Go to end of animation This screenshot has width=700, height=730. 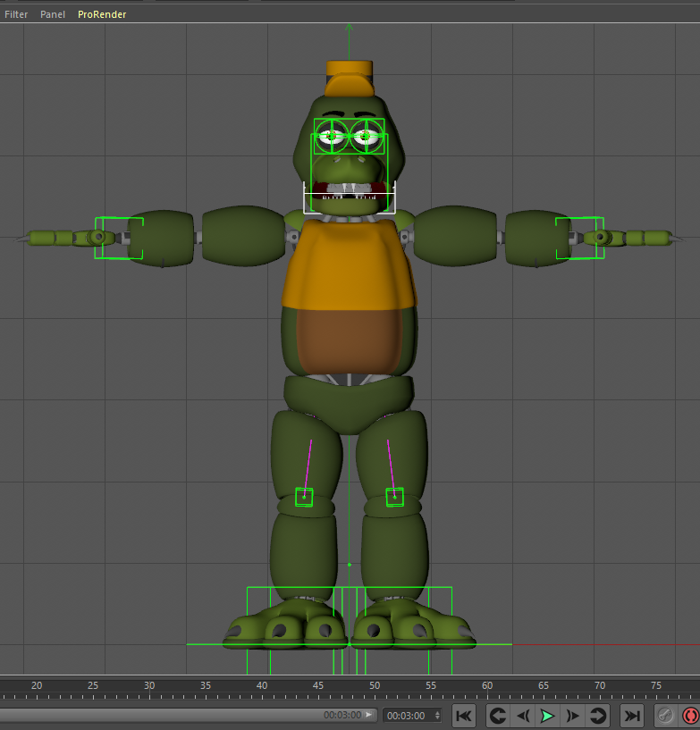[x=632, y=716]
